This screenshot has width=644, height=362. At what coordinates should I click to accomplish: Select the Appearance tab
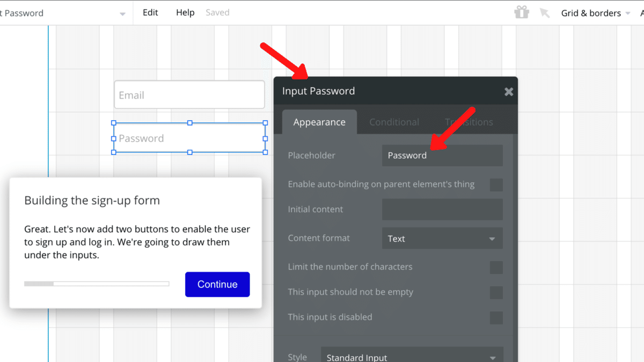coord(319,122)
